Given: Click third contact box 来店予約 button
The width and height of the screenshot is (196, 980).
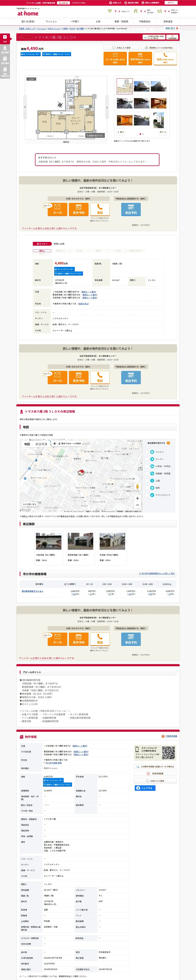Looking at the screenshot, I should 131,639.
